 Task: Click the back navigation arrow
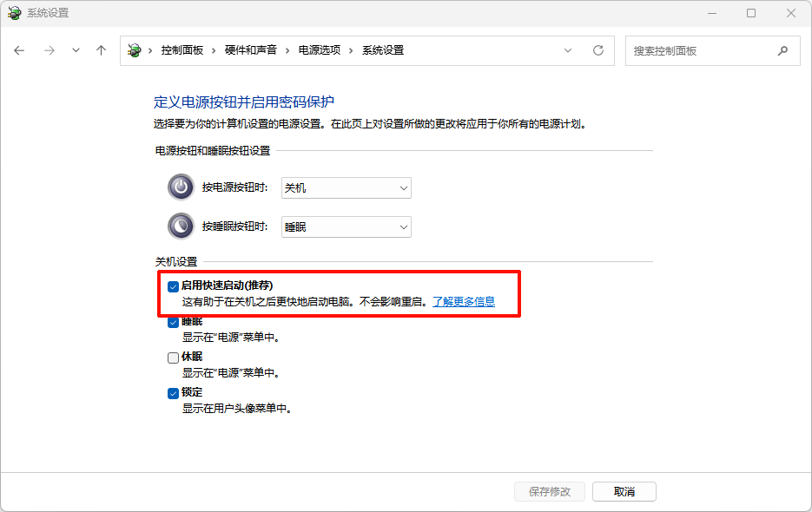click(x=19, y=50)
